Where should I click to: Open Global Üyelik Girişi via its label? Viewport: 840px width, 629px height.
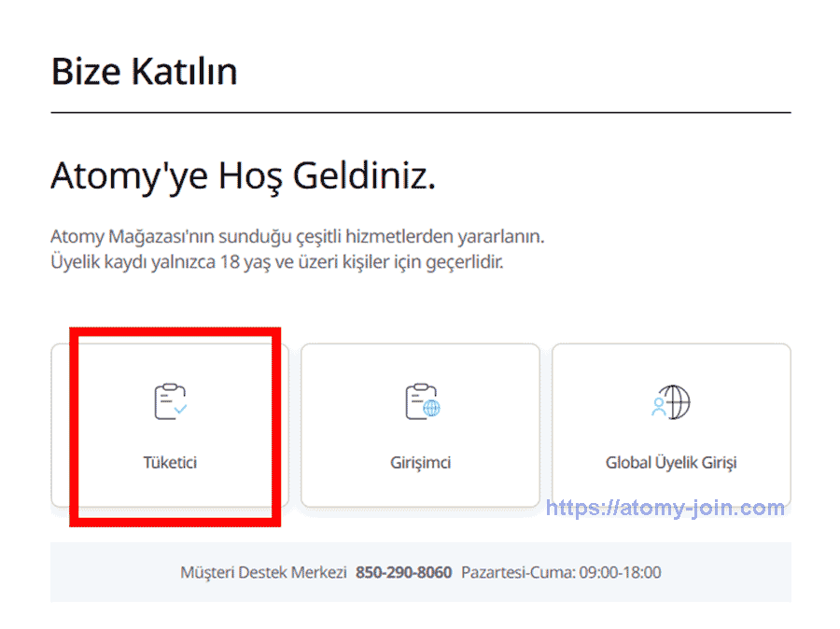point(671,463)
